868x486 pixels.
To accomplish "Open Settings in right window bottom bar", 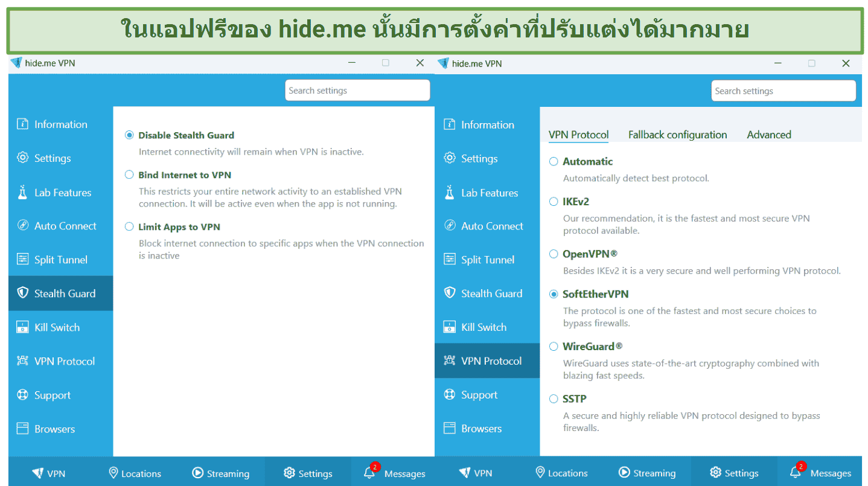I will (x=734, y=472).
